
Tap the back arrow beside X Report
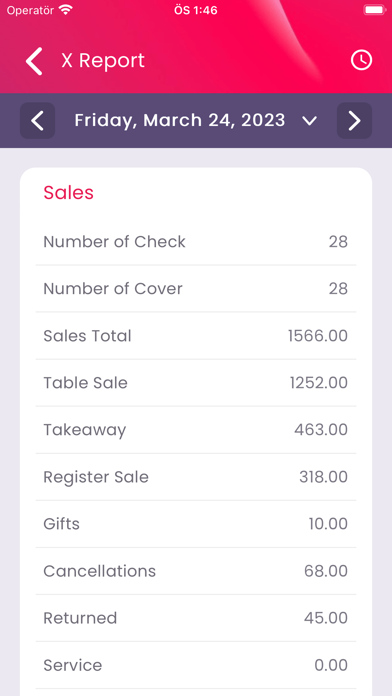pyautogui.click(x=34, y=61)
